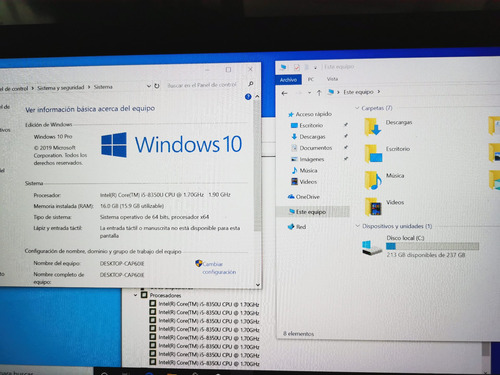The image size is (500, 375).
Task: Switch to the Vista ribbon tab
Action: [x=332, y=79]
